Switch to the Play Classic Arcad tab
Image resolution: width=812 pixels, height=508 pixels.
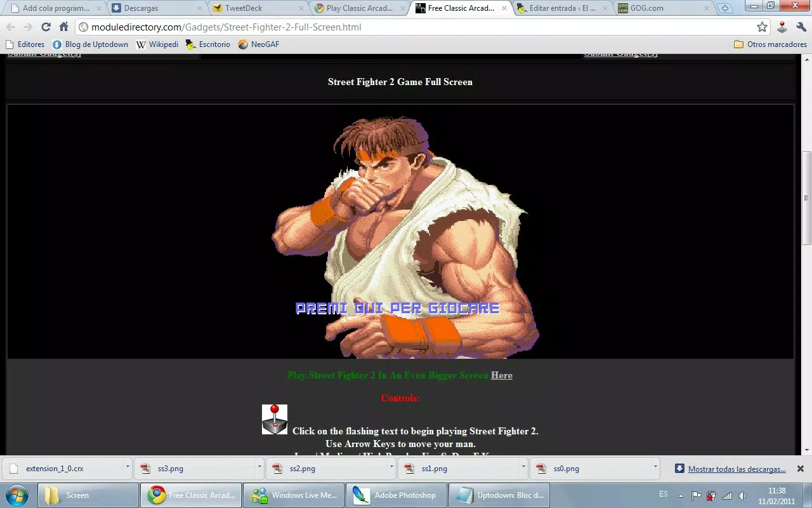360,8
